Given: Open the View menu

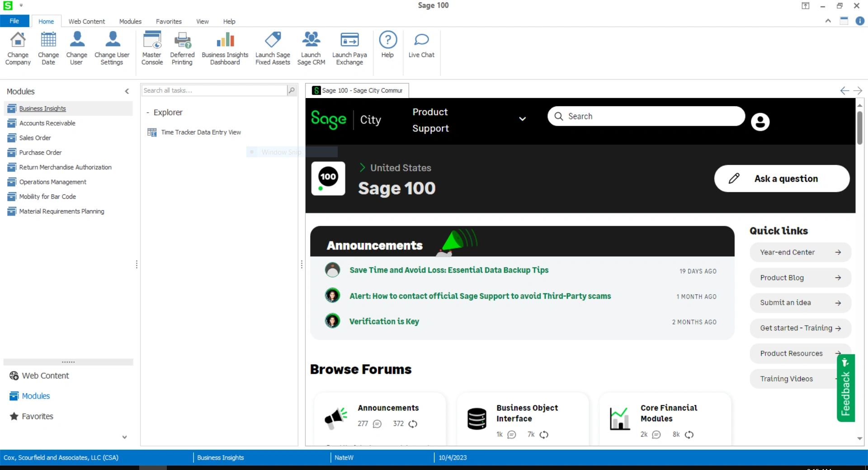Looking at the screenshot, I should [202, 21].
